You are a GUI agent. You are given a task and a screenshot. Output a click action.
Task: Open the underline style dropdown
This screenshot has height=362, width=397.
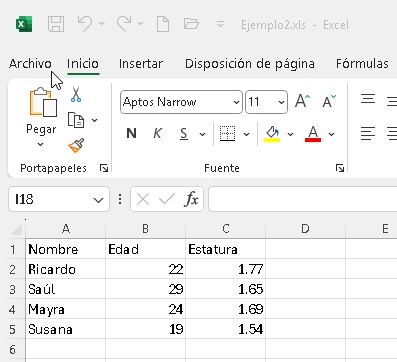pos(202,134)
